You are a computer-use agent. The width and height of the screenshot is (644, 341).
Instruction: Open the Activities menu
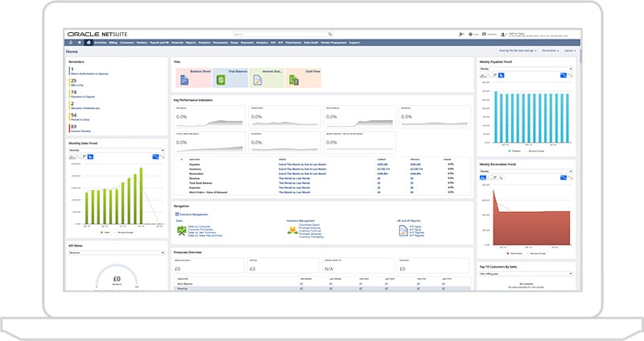101,43
